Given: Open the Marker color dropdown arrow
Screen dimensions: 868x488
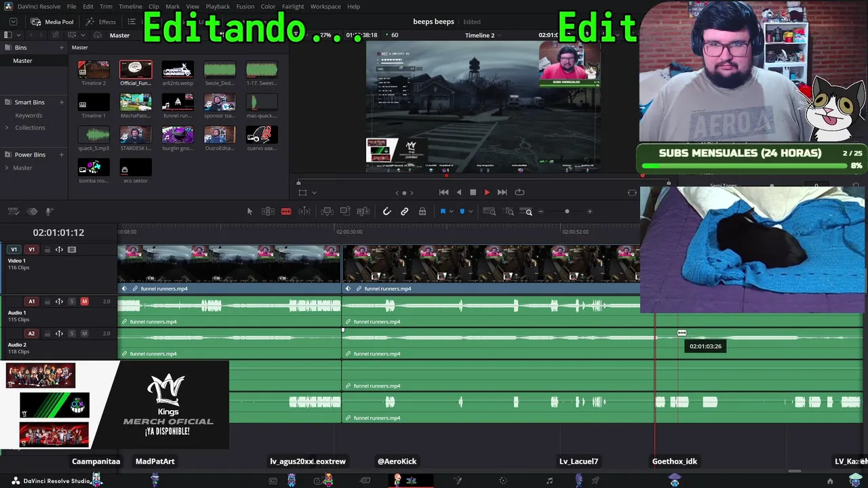Looking at the screenshot, I should 471,211.
